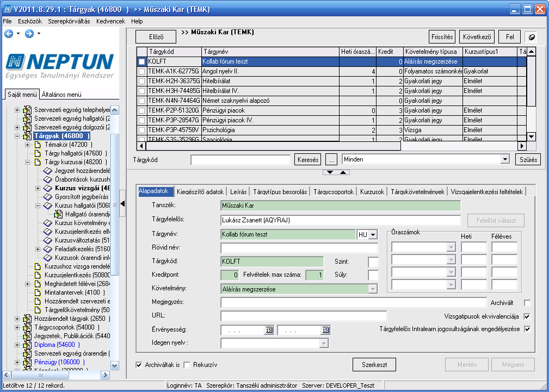Toggle the Archivált checkbox

pos(527,303)
